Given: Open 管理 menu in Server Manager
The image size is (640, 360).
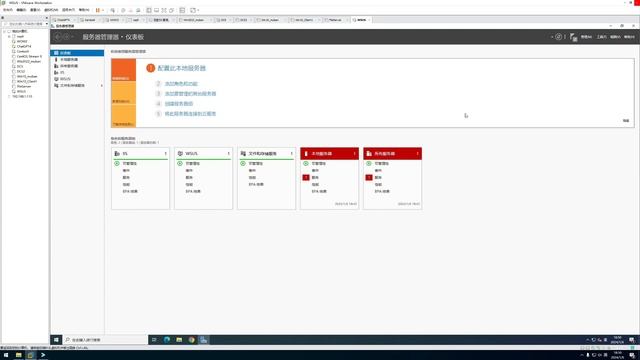Looking at the screenshot, I should point(586,37).
